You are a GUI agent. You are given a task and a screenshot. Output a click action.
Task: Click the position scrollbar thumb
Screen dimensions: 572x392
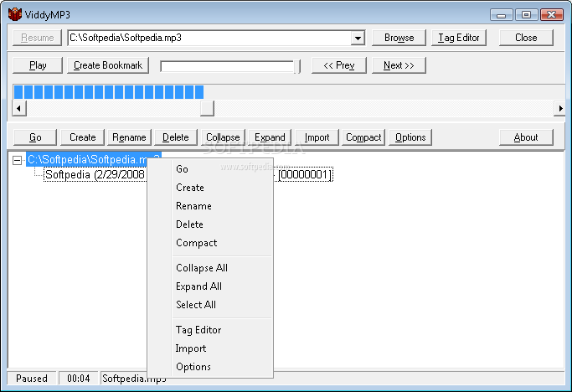(x=207, y=108)
